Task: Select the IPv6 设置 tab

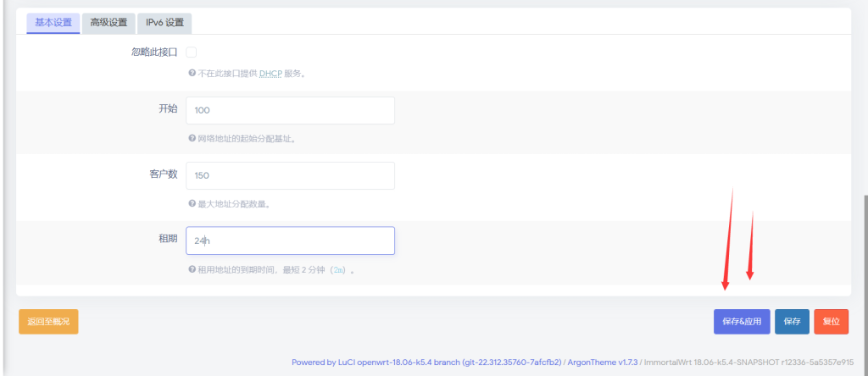Action: point(164,22)
